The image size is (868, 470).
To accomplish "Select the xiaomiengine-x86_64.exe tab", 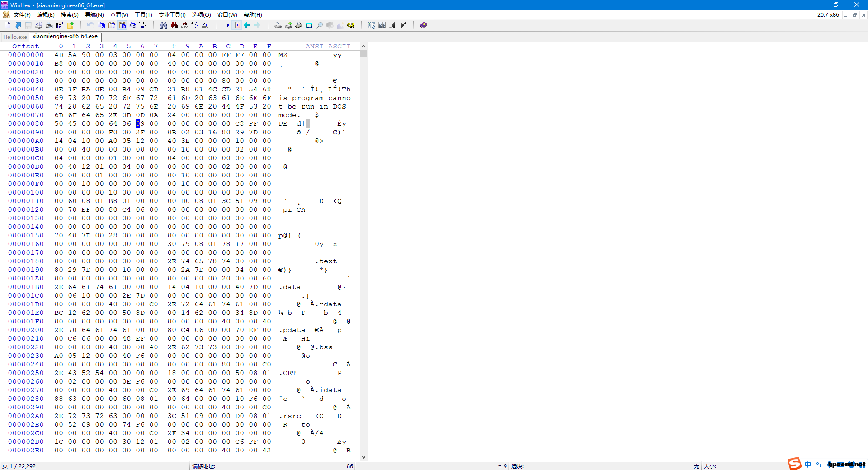I will coord(65,36).
